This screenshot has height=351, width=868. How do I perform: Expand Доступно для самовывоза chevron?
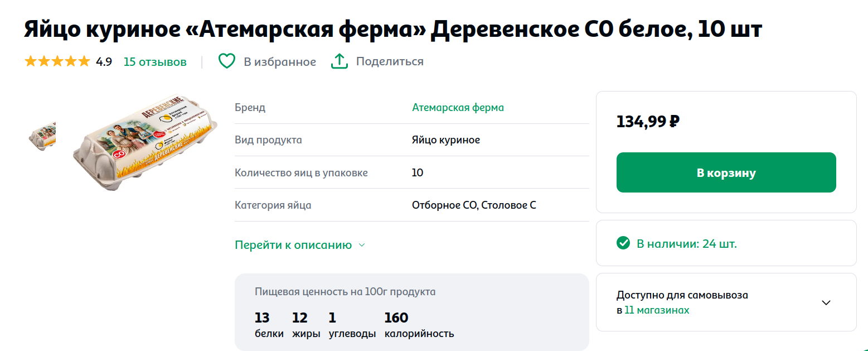click(x=826, y=302)
